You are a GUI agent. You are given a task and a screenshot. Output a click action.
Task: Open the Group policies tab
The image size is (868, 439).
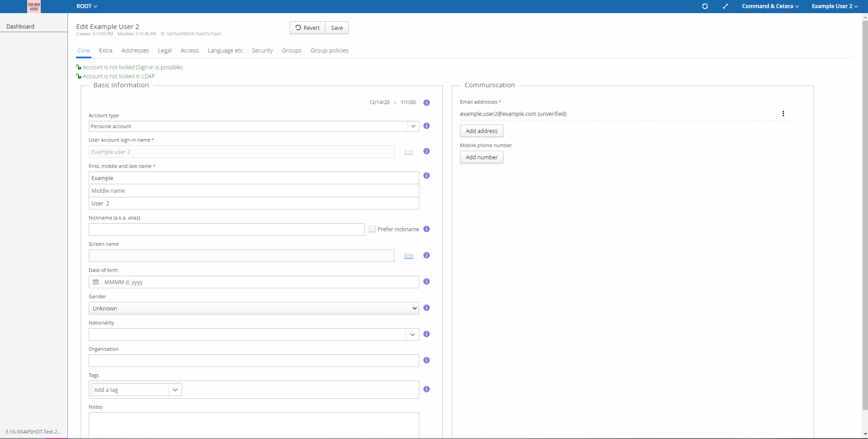tap(329, 51)
